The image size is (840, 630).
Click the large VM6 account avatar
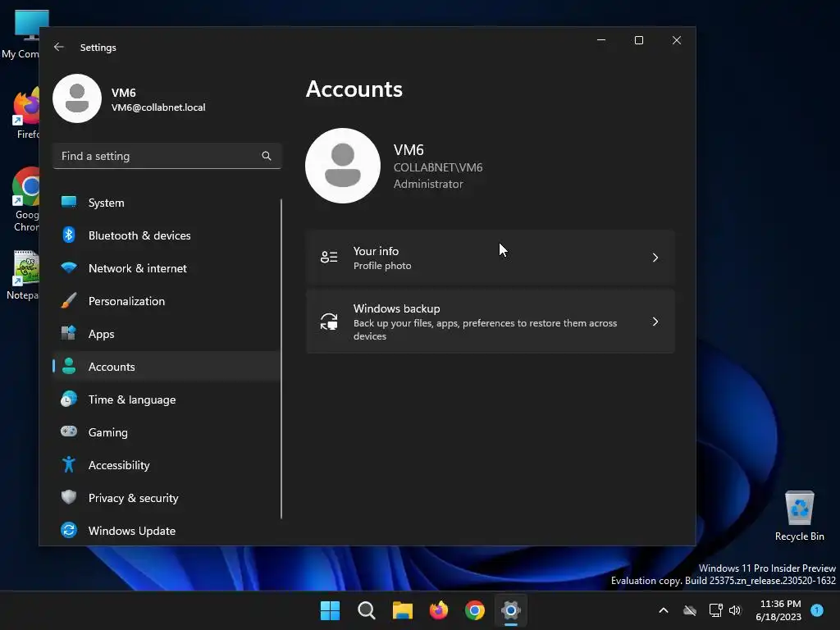pyautogui.click(x=343, y=166)
